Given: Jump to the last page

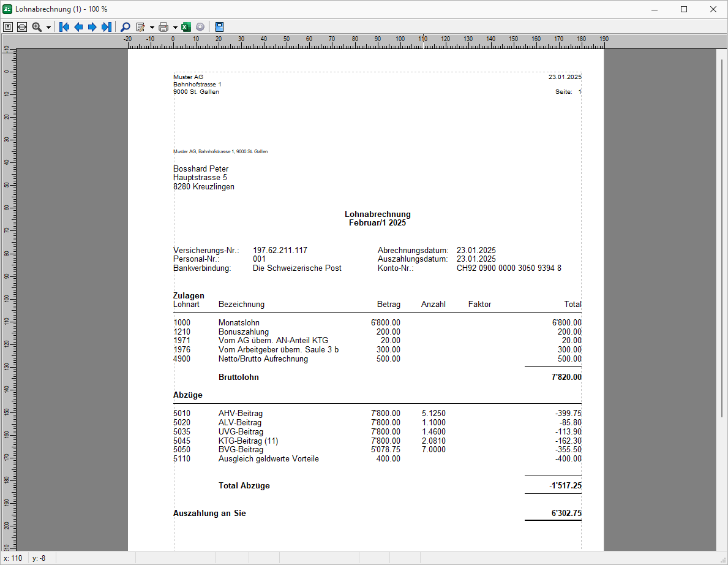Looking at the screenshot, I should (x=107, y=27).
